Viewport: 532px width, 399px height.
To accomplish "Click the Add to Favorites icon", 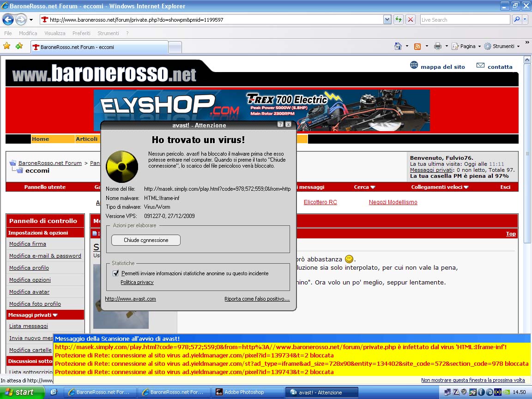I will 19,46.
